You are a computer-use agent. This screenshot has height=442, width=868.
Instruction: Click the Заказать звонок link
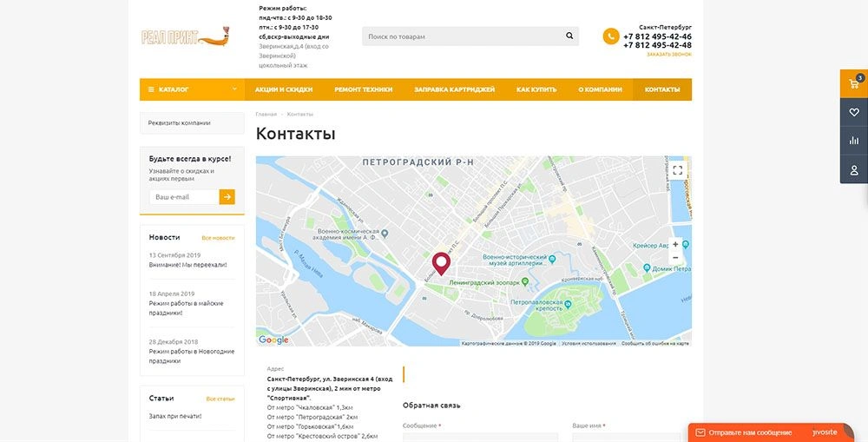click(x=668, y=55)
